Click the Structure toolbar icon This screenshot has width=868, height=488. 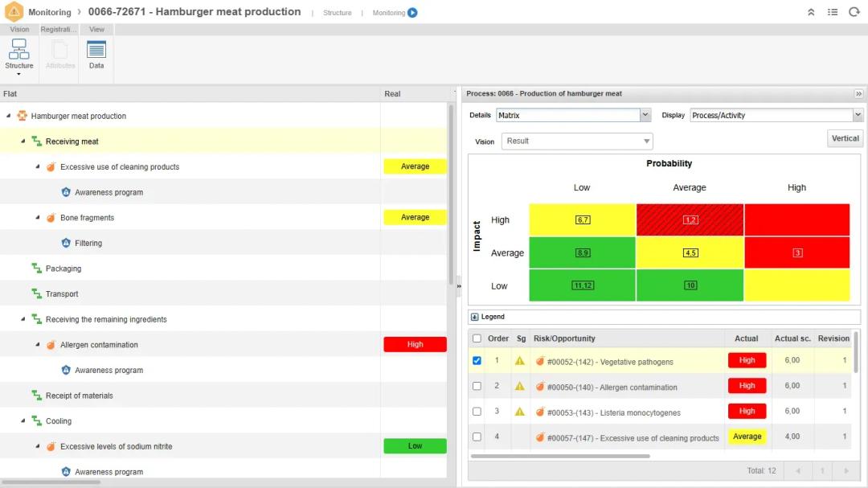click(19, 53)
